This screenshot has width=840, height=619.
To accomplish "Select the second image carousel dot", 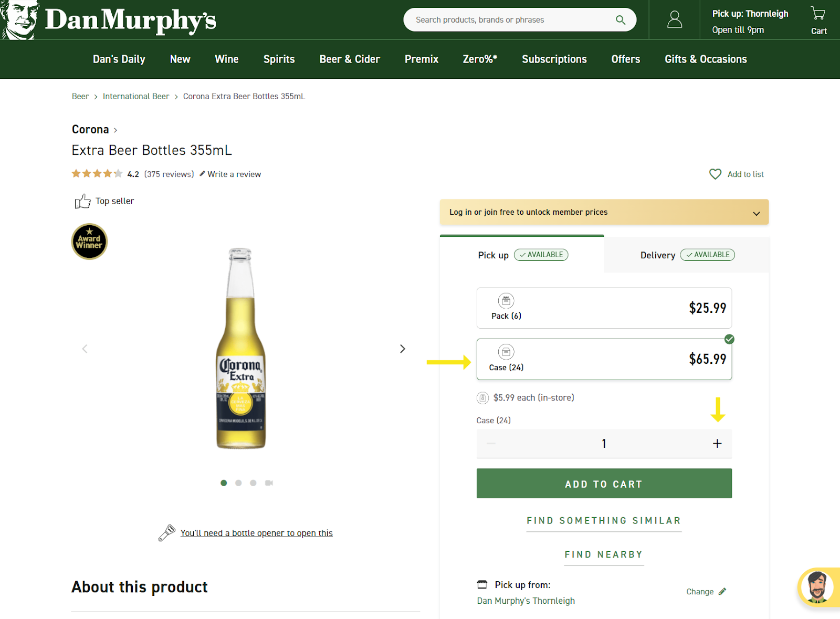I will (x=238, y=483).
